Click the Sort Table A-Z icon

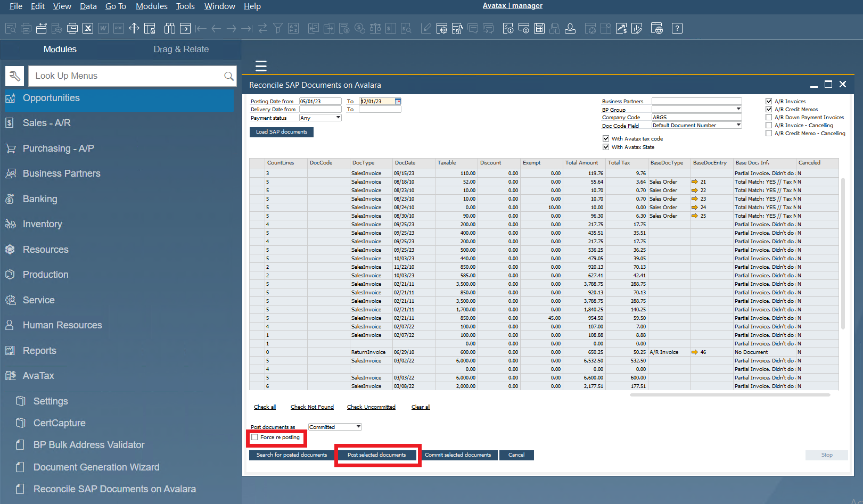tap(293, 28)
